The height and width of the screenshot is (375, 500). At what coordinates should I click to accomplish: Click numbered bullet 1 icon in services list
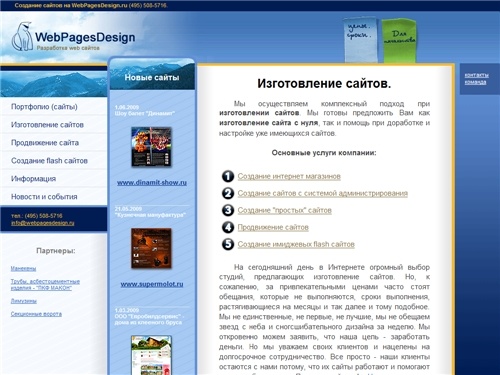(x=228, y=176)
